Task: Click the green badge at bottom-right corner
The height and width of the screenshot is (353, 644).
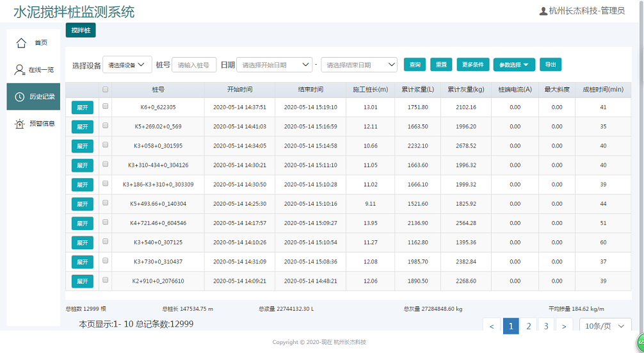Action: click(640, 341)
